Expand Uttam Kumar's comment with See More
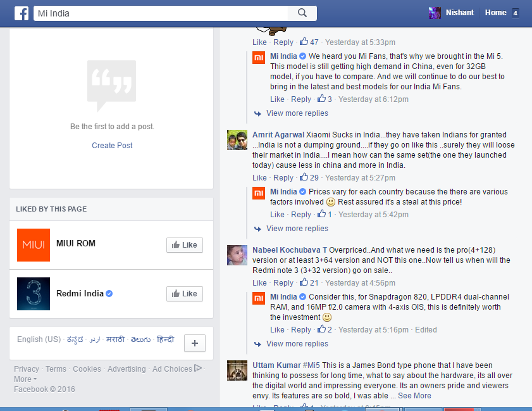 tap(414, 395)
